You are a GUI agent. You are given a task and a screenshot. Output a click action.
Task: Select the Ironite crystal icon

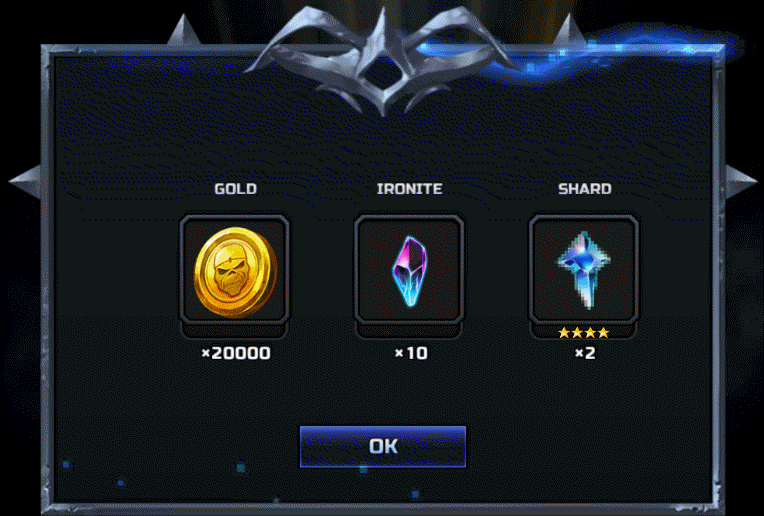click(x=409, y=271)
